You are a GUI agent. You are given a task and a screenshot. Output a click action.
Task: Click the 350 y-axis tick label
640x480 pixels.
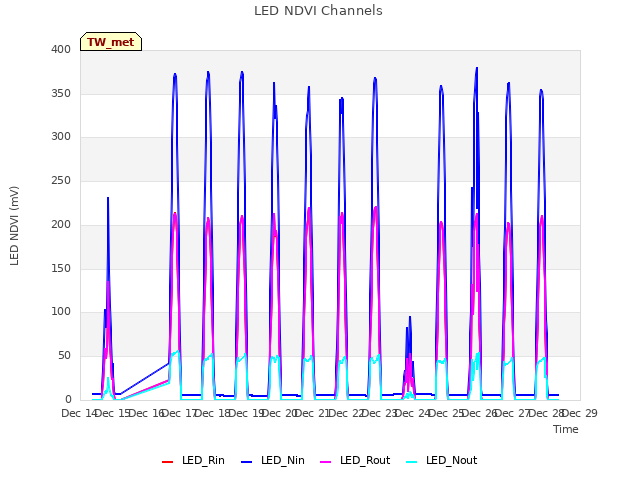(61, 93)
